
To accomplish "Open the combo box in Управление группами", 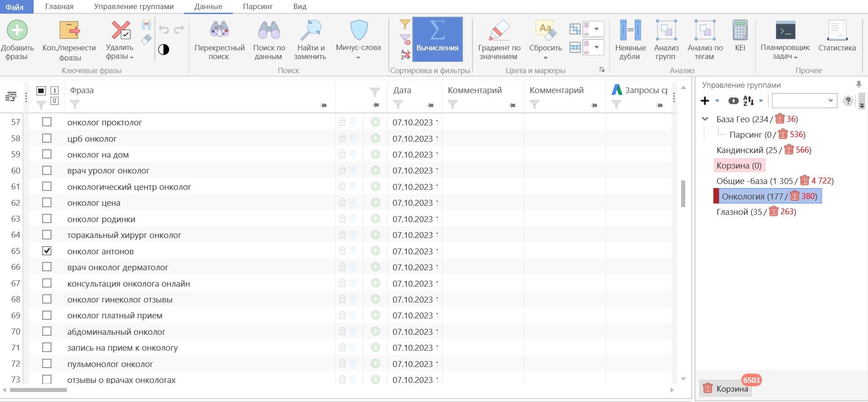I will [804, 101].
